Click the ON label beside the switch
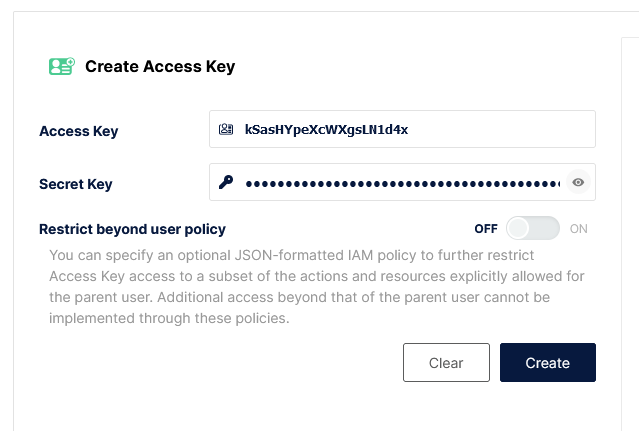This screenshot has width=639, height=431. tap(578, 228)
